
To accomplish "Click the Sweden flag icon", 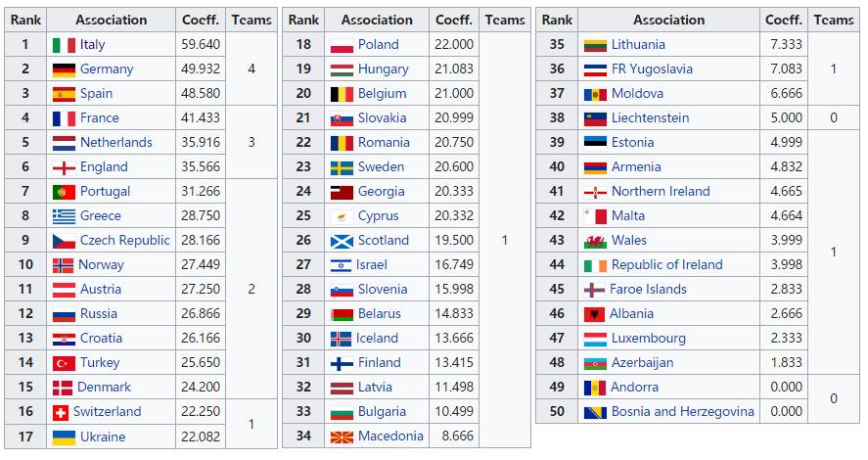I will point(342,167).
